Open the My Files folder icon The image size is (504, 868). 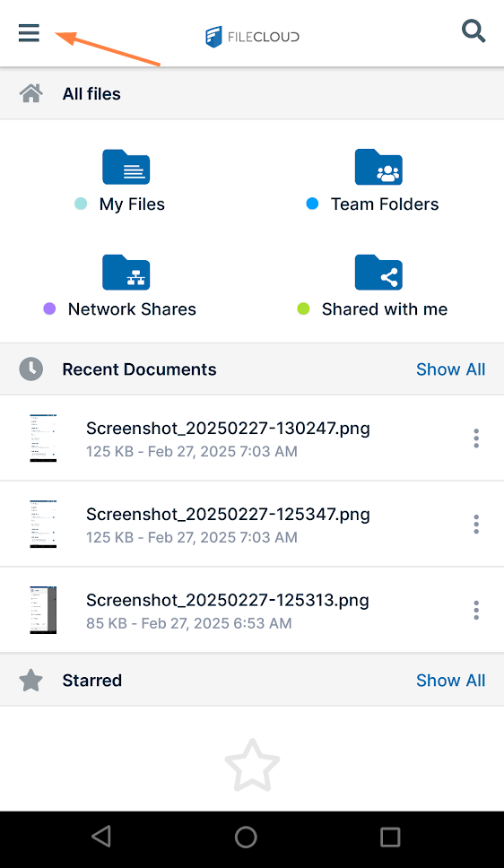coord(126,167)
